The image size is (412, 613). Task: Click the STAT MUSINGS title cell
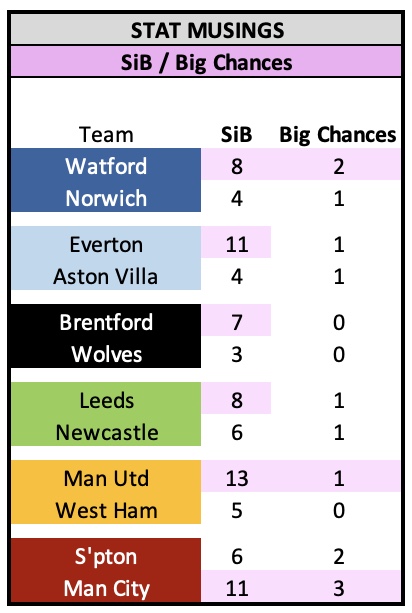click(206, 30)
